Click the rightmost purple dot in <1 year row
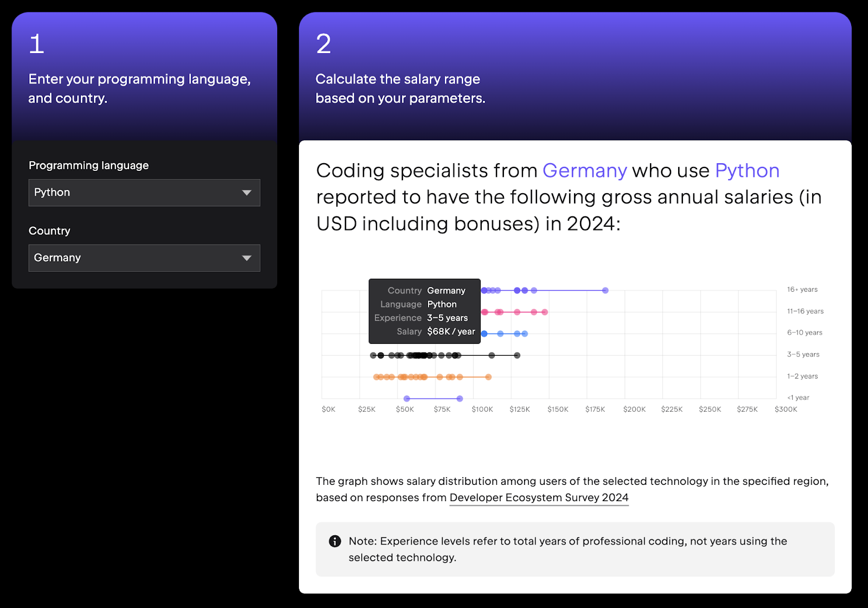This screenshot has height=608, width=868. click(459, 399)
